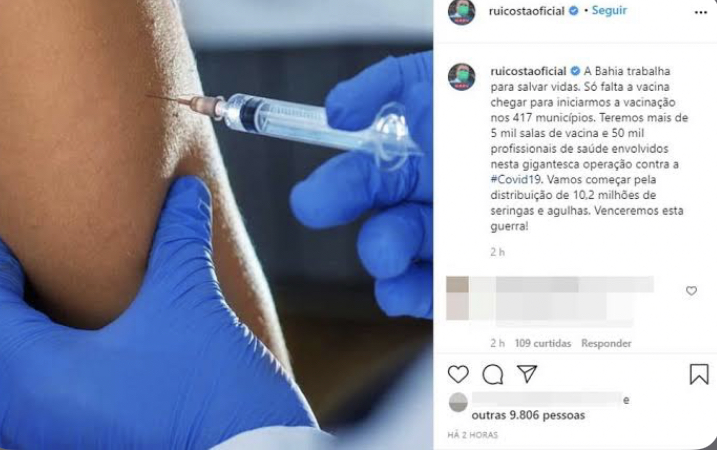
Task: View the comment's 109 curtidas
Action: tap(543, 343)
